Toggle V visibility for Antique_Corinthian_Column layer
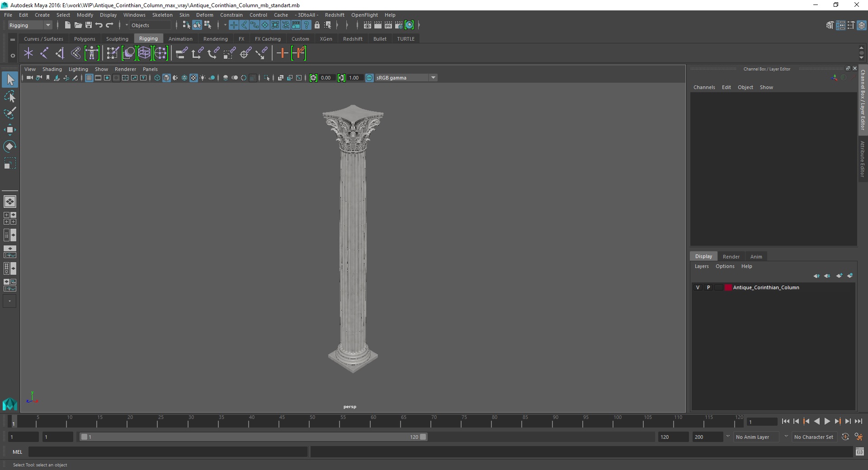 coord(698,287)
